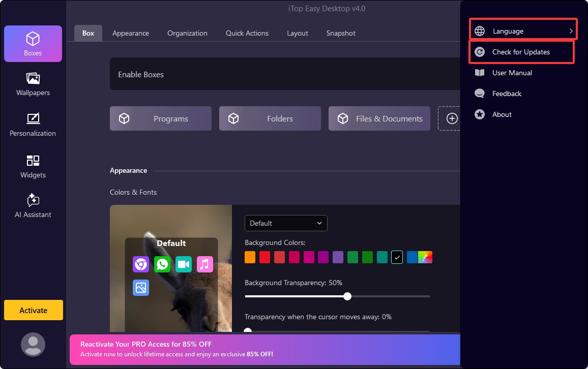Click the Programs box button

point(161,118)
